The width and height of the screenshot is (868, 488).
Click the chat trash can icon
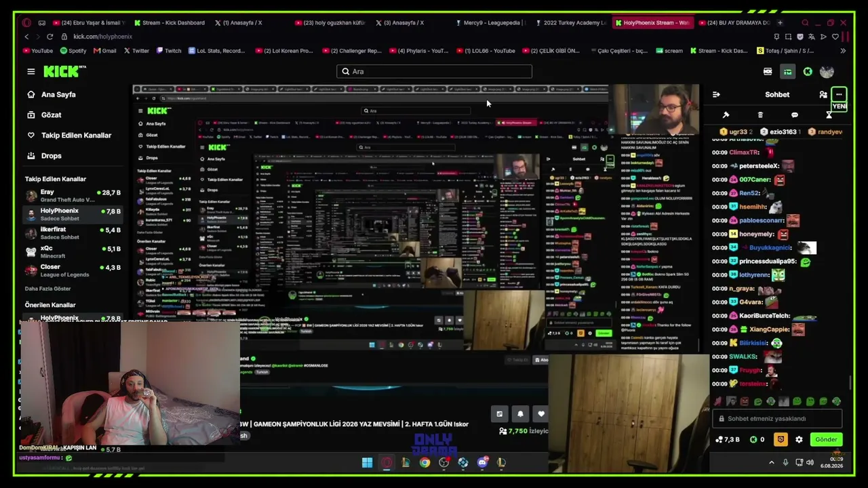click(x=760, y=115)
